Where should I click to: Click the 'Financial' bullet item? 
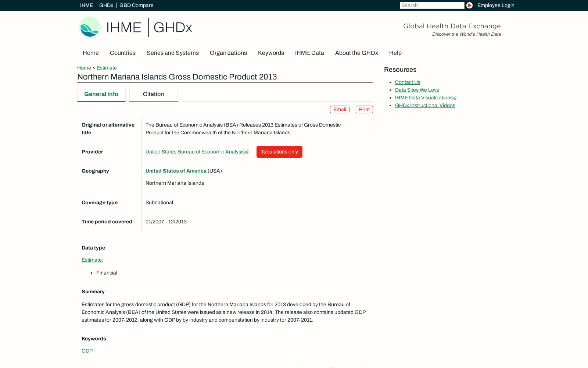point(107,273)
